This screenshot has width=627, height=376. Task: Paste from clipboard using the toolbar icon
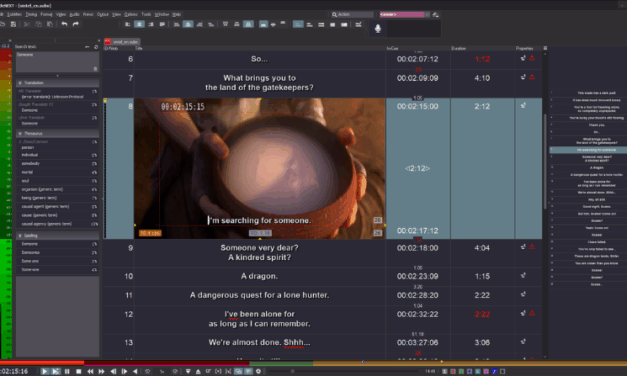pos(50,24)
